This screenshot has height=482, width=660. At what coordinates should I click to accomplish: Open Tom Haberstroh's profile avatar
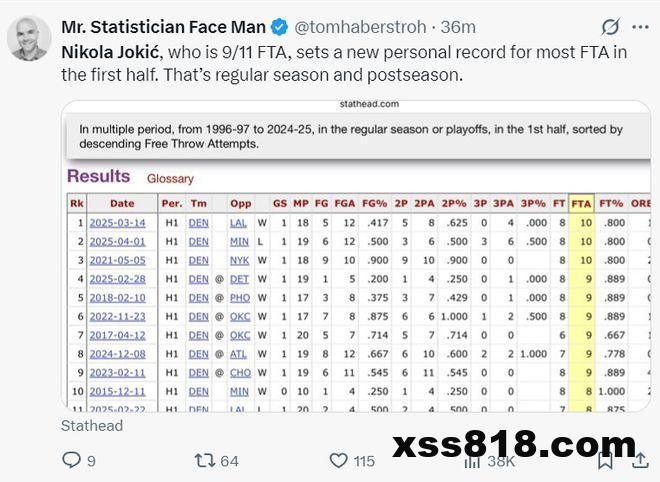coord(29,39)
